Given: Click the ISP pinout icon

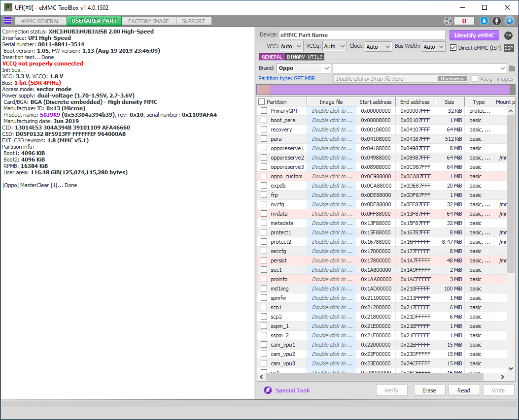Looking at the screenshot, I should pyautogui.click(x=509, y=47).
